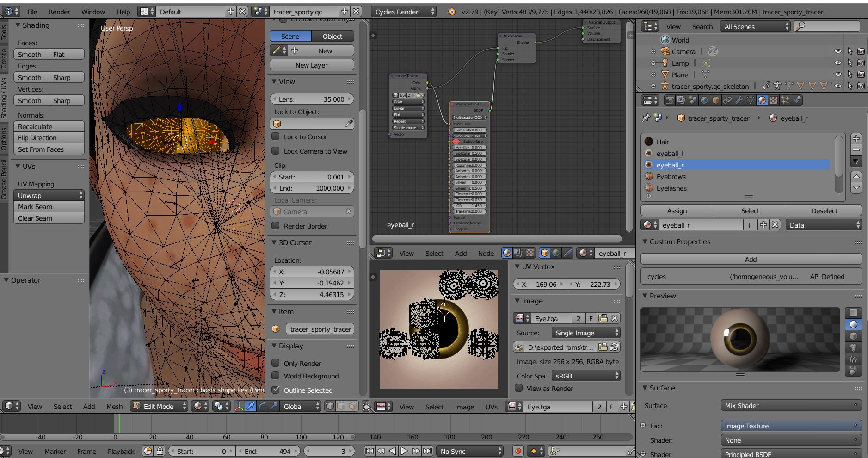Open the Render menu
The height and width of the screenshot is (458, 868).
tap(59, 12)
